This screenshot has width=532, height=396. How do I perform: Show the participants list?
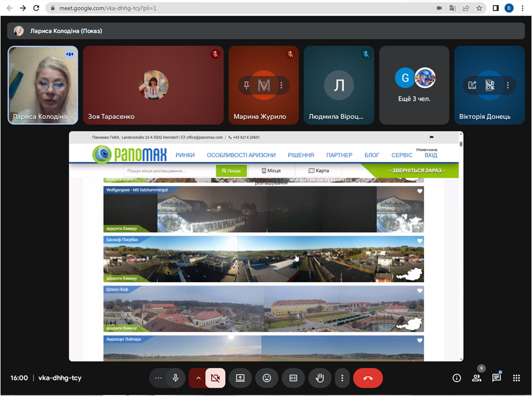pyautogui.click(x=476, y=378)
